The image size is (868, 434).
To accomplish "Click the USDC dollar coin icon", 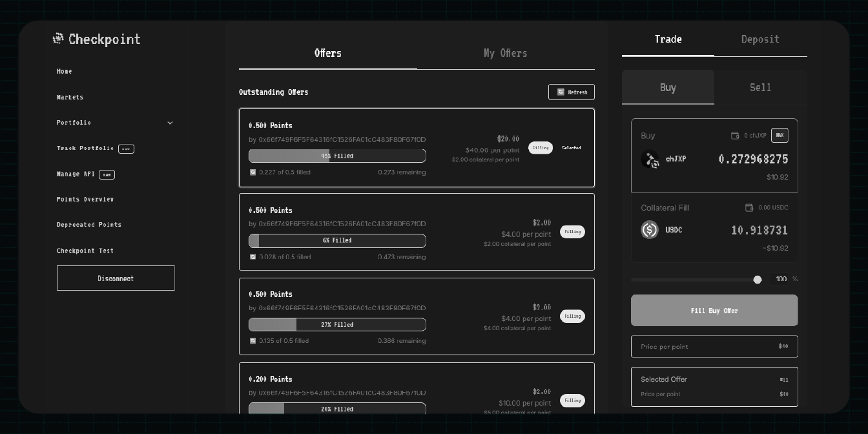I will [x=649, y=229].
